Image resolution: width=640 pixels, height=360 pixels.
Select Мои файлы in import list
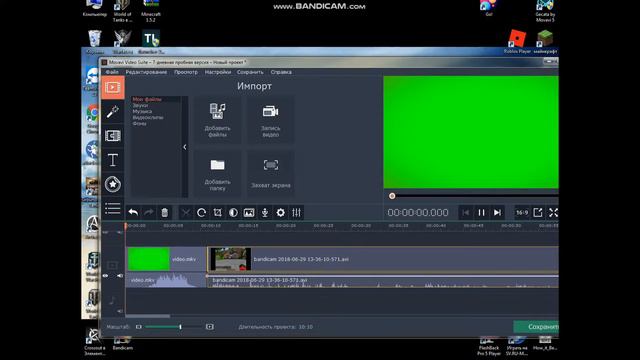tap(147, 99)
